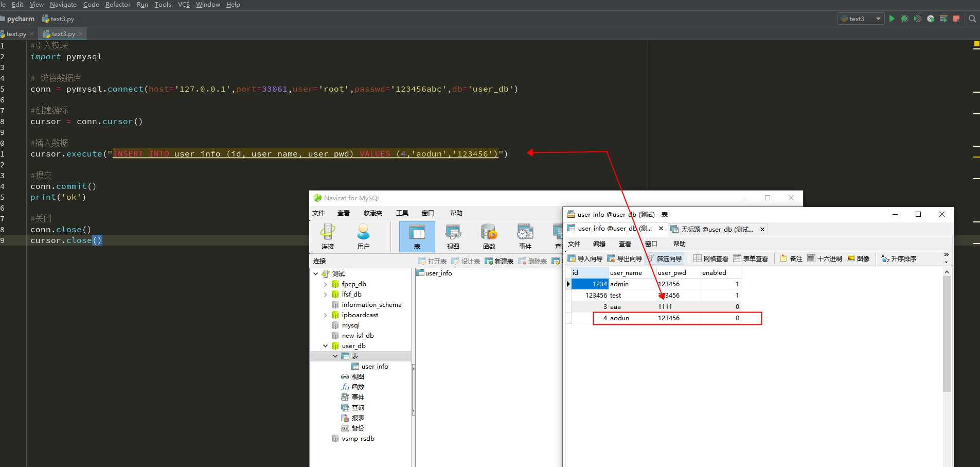Close the text3.py editor tab
This screenshot has height=467, width=980.
80,34
